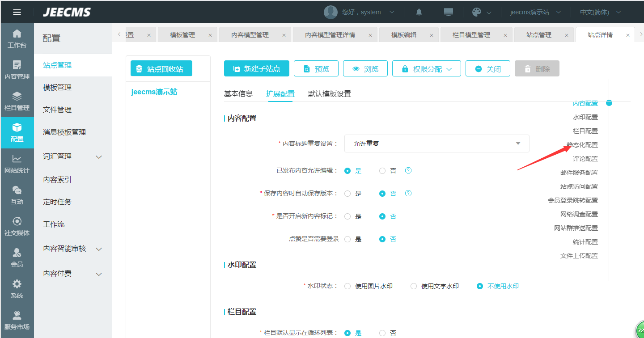This screenshot has width=644, height=338.
Task: Click the hamburger menu icon
Action: pyautogui.click(x=17, y=12)
